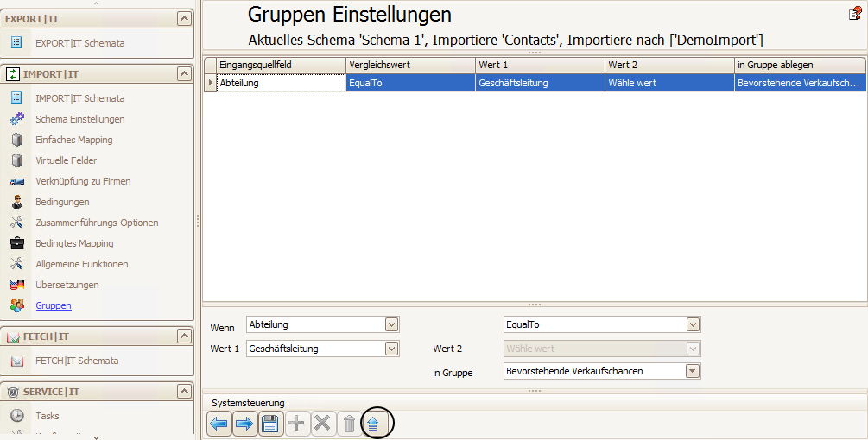868x440 pixels.
Task: Select the EqualTo cell in grid
Action: point(411,83)
